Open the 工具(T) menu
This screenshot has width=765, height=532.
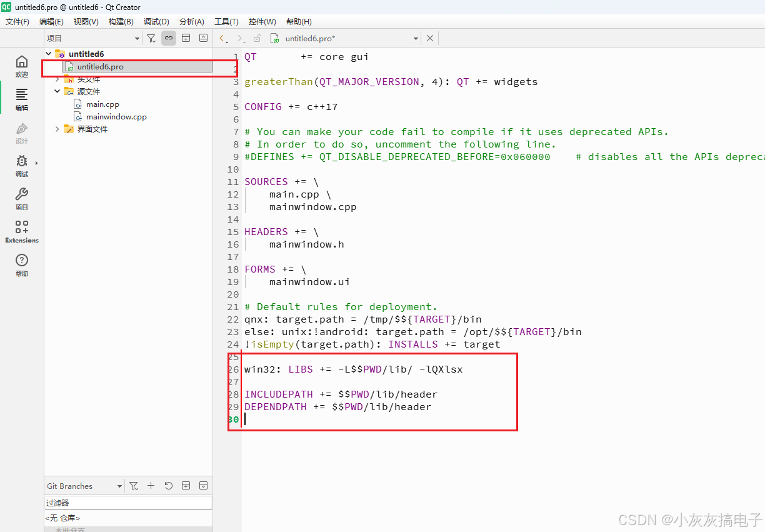click(226, 21)
